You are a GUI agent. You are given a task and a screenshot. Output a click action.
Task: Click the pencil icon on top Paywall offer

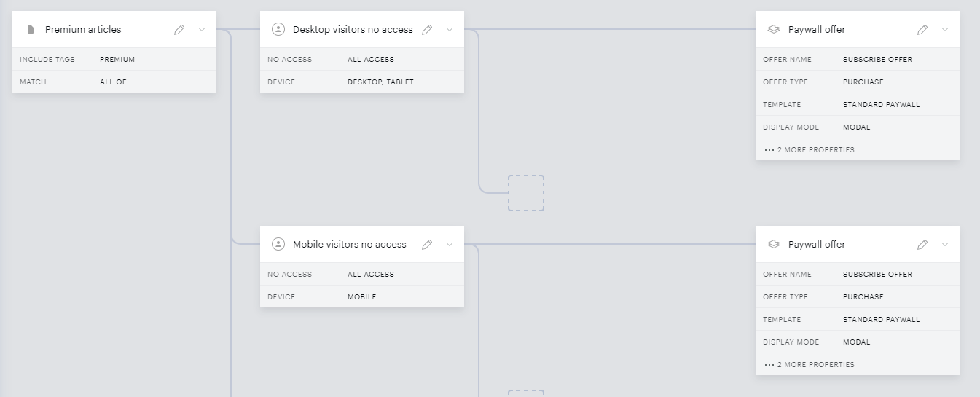click(x=922, y=30)
